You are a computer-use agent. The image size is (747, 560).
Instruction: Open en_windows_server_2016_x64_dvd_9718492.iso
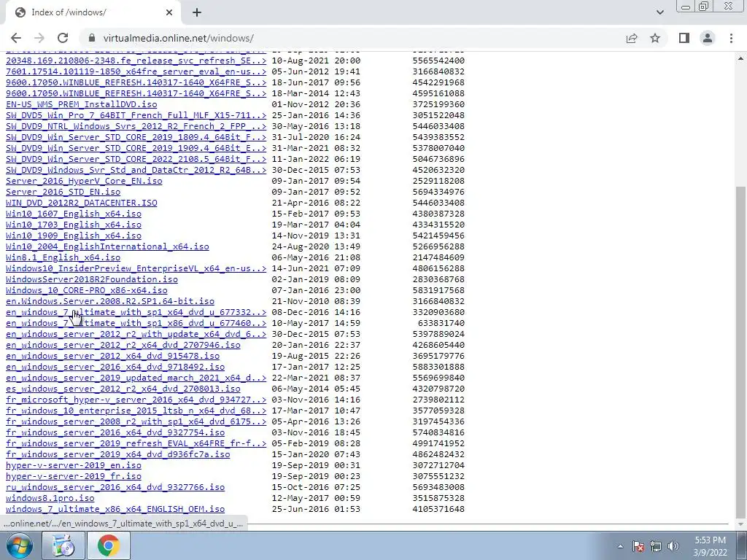click(115, 367)
